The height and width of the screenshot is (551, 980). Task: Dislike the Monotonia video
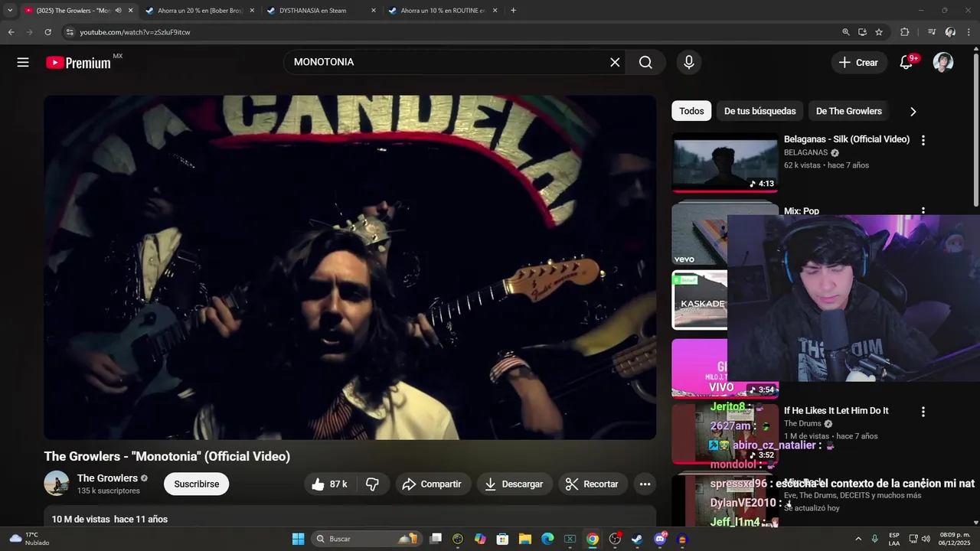[x=373, y=484]
